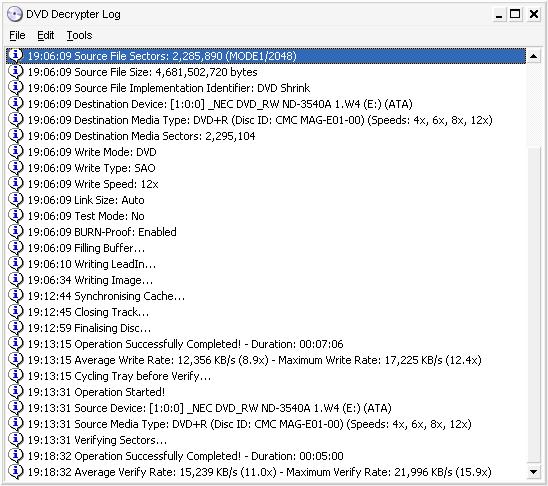Select the Source File Sectors log line
This screenshot has height=486, width=548.
coord(266,56)
